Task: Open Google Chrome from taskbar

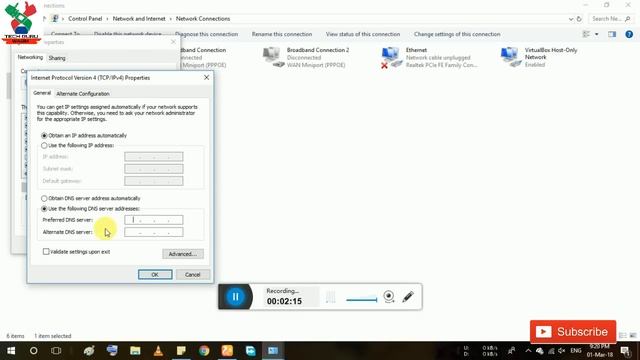Action: click(204, 351)
